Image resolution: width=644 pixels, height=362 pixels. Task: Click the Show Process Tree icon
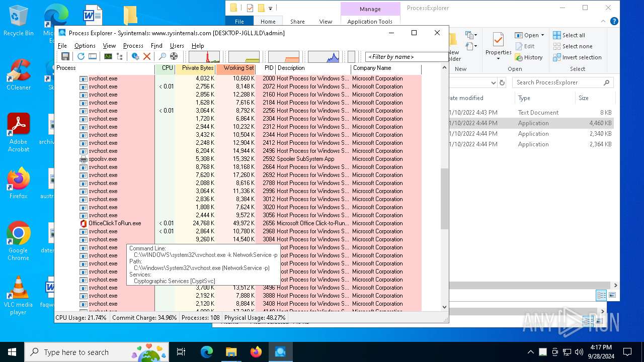tap(119, 56)
